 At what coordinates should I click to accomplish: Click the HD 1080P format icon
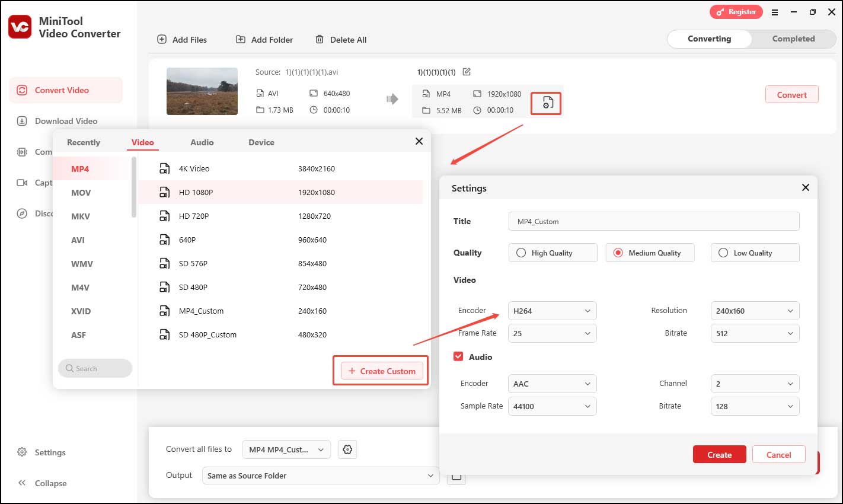[x=165, y=192]
